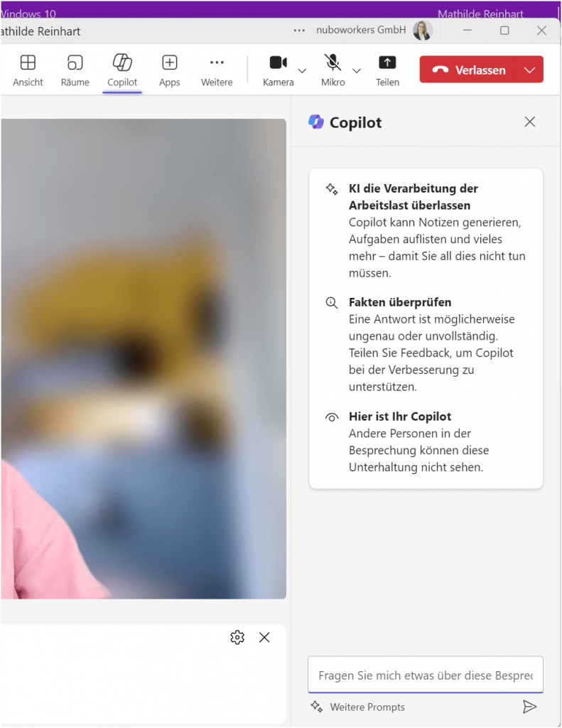The image size is (562, 728).
Task: Open Weitere Prompts suggestions
Action: [358, 707]
